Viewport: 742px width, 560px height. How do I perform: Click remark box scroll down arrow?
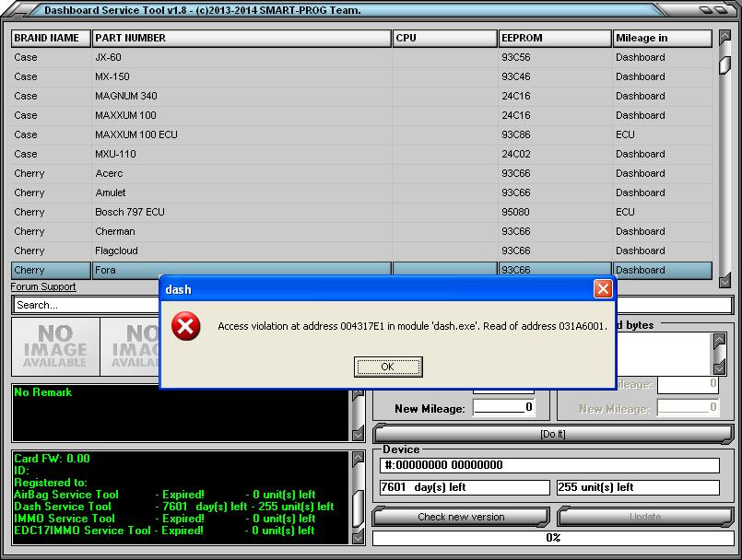click(x=359, y=433)
